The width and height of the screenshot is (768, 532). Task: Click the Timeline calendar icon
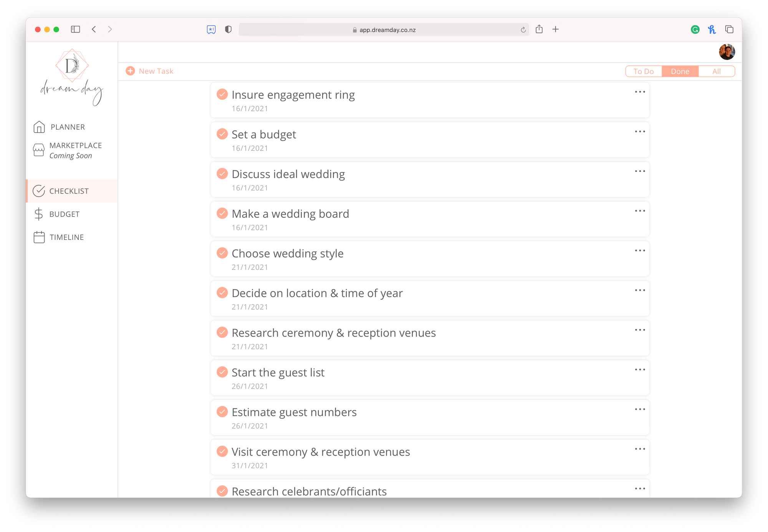click(39, 237)
